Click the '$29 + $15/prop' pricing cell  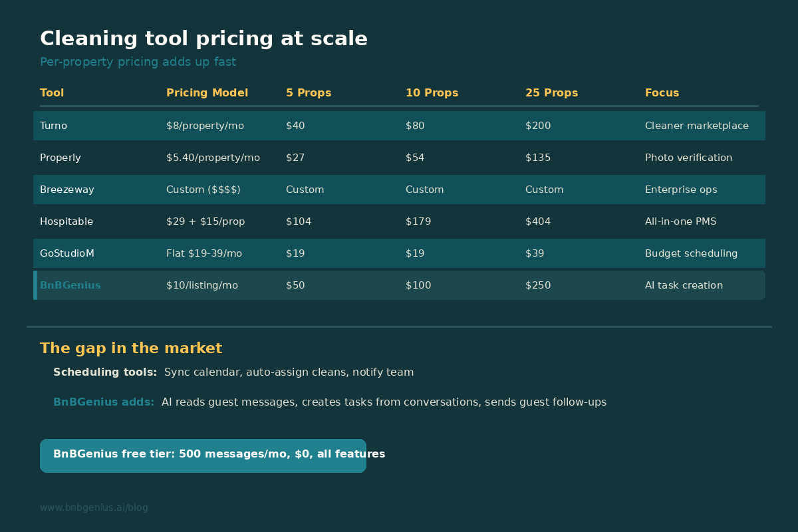205,221
